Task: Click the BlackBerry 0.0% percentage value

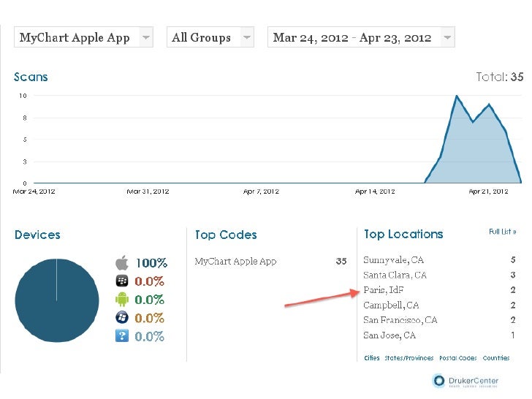Action: click(149, 281)
